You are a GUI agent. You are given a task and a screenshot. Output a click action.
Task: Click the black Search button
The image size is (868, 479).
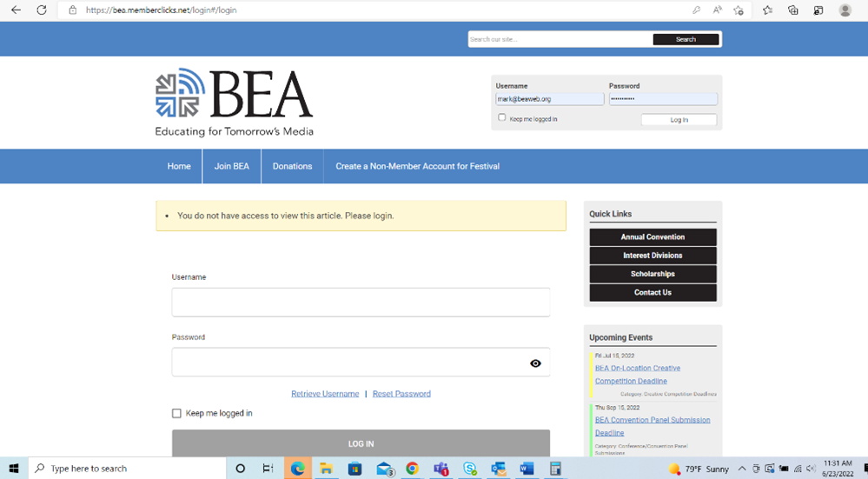(686, 39)
